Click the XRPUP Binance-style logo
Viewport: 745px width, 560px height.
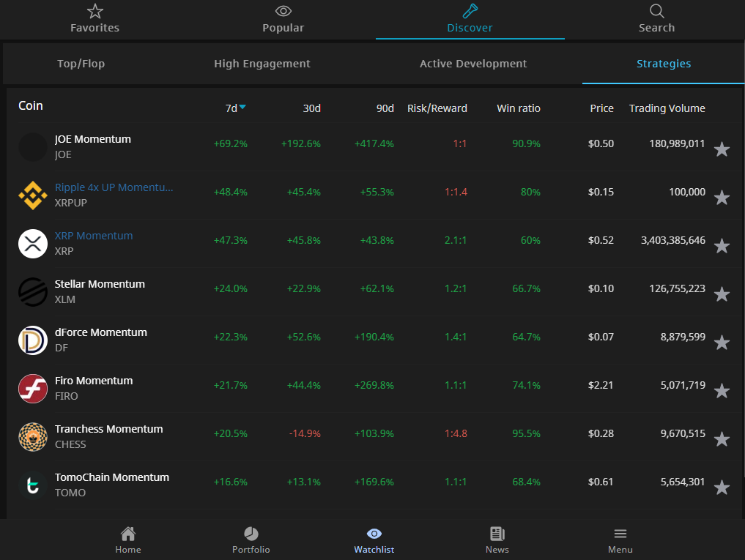[33, 195]
